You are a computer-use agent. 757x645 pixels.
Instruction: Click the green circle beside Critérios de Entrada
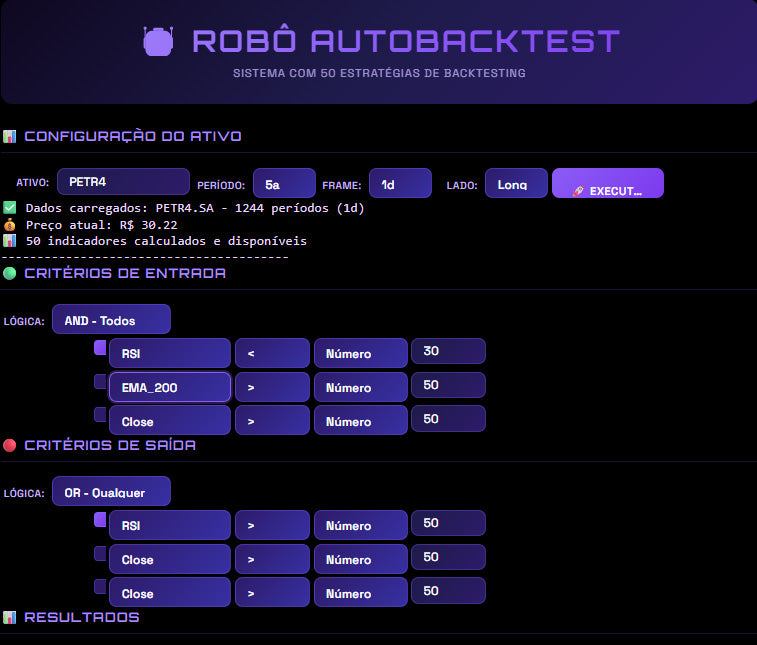point(10,273)
